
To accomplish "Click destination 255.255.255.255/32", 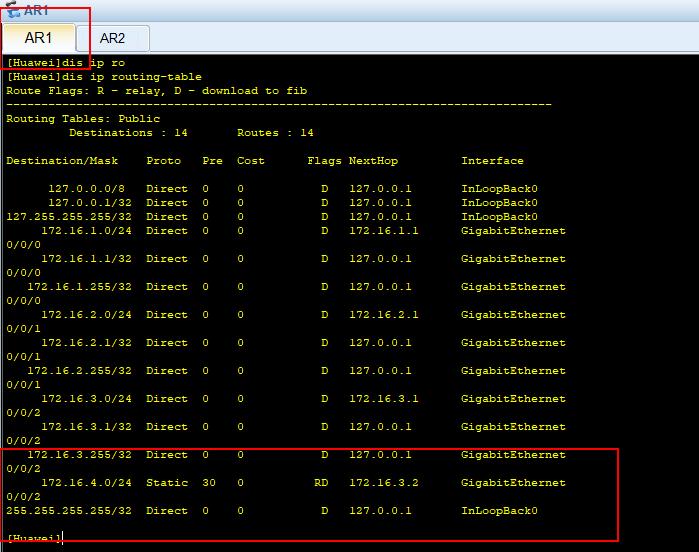I will click(69, 511).
